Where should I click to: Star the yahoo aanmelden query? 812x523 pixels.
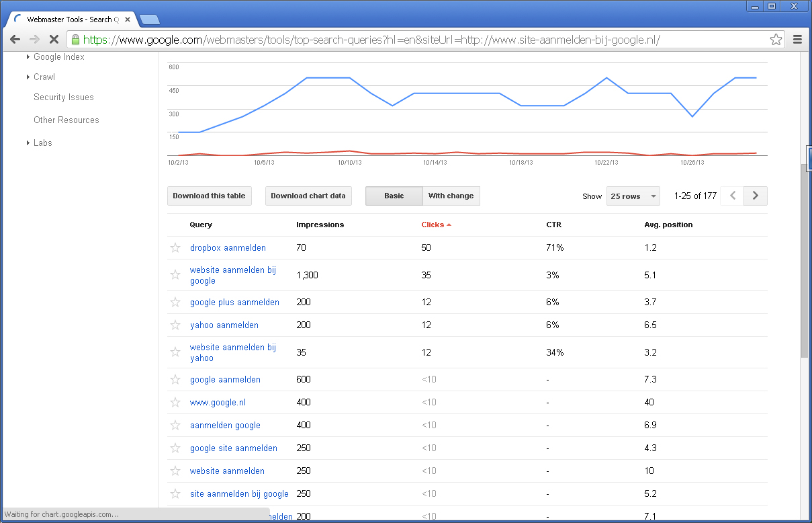point(175,325)
